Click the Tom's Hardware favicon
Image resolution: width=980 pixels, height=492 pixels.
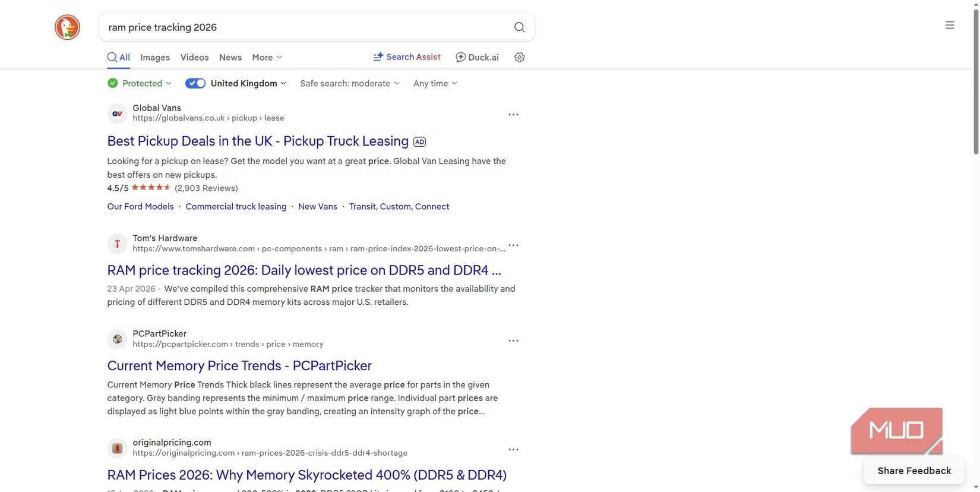117,243
